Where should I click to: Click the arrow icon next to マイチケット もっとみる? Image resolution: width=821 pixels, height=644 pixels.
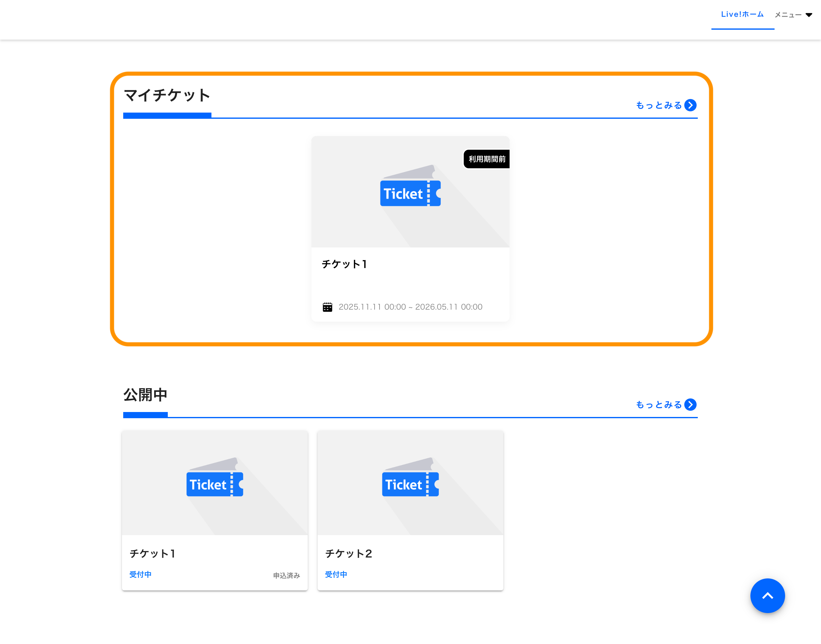coord(691,105)
